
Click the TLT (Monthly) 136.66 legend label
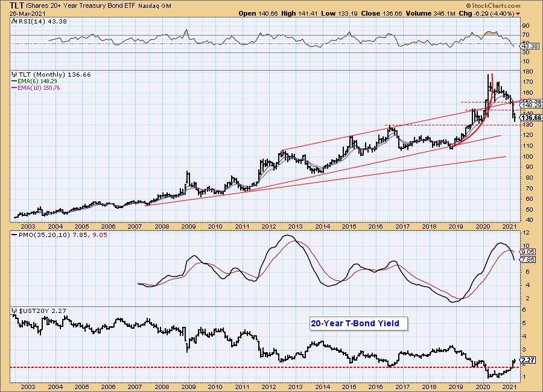54,74
